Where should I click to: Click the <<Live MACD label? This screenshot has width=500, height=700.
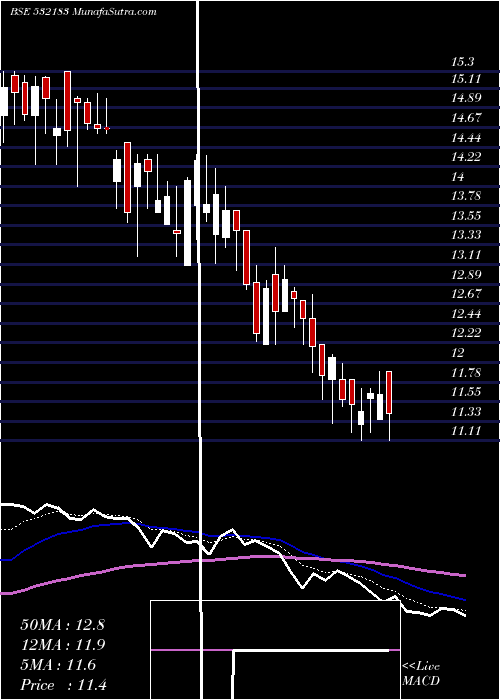click(x=421, y=673)
